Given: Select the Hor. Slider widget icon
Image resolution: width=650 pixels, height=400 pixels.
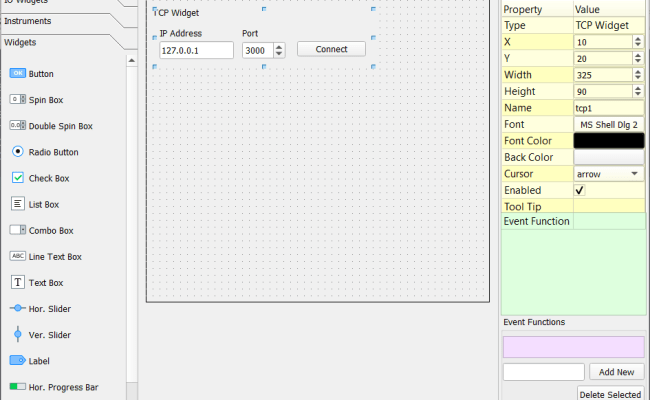Looking at the screenshot, I should pyautogui.click(x=17, y=308).
